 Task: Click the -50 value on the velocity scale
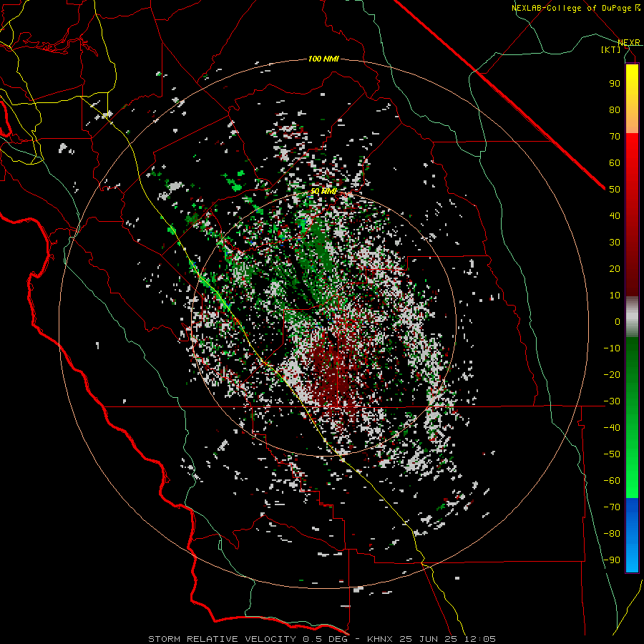coord(612,454)
